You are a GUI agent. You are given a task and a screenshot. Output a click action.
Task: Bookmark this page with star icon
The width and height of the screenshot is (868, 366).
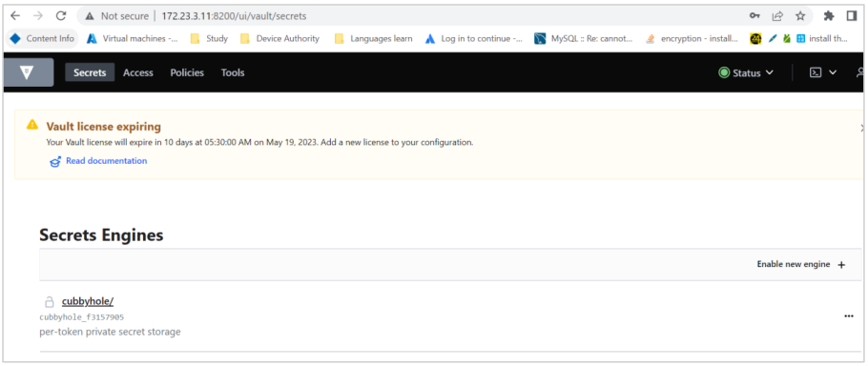coord(800,16)
